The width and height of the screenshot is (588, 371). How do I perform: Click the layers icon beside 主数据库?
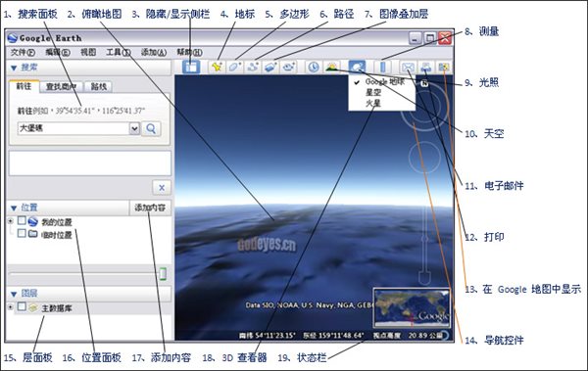point(33,307)
